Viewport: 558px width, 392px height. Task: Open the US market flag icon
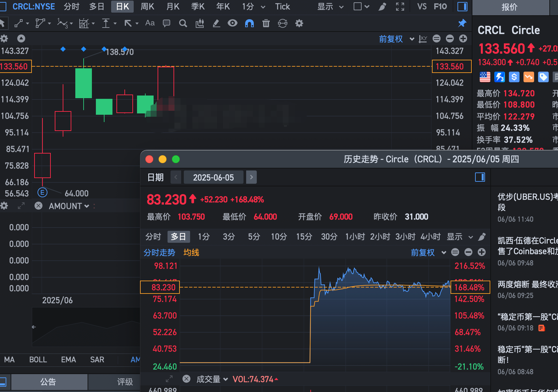(485, 77)
